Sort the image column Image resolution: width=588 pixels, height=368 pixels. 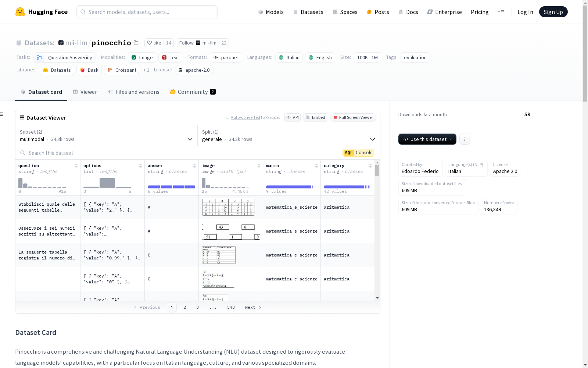click(259, 166)
